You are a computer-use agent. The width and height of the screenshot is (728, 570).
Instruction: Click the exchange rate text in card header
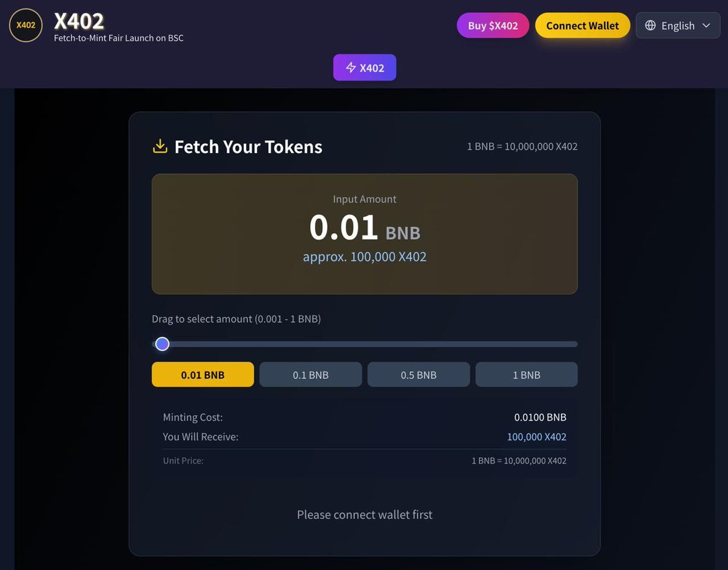coord(522,146)
